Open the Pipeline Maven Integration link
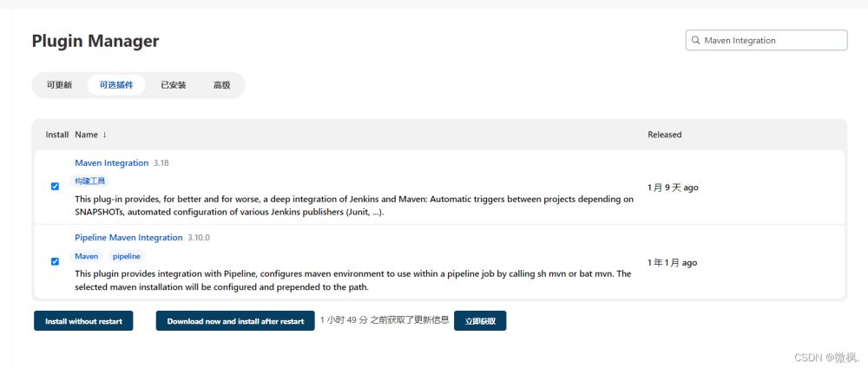This screenshot has width=868, height=368. [x=129, y=238]
